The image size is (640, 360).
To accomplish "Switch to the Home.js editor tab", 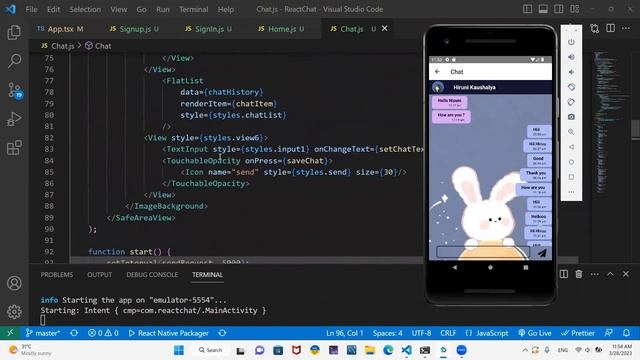I will [x=281, y=29].
